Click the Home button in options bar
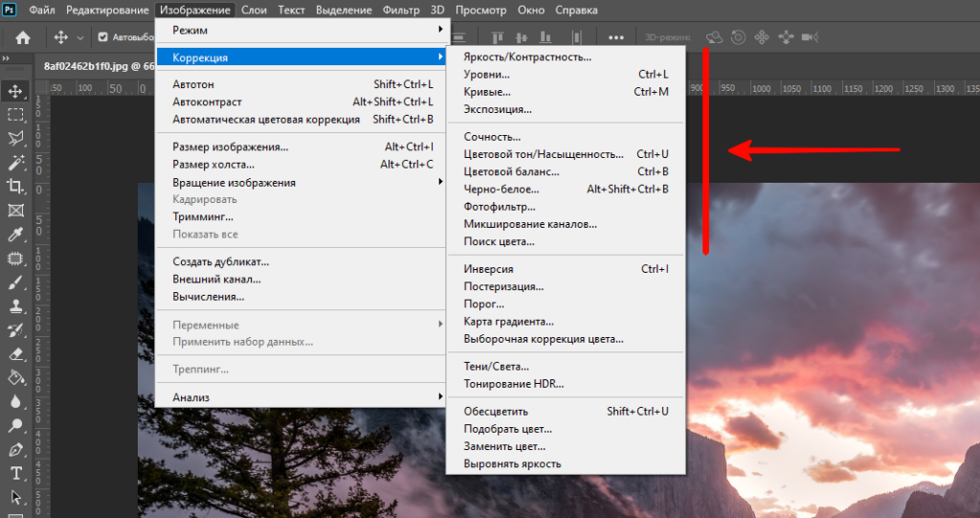This screenshot has height=518, width=980. 23,37
